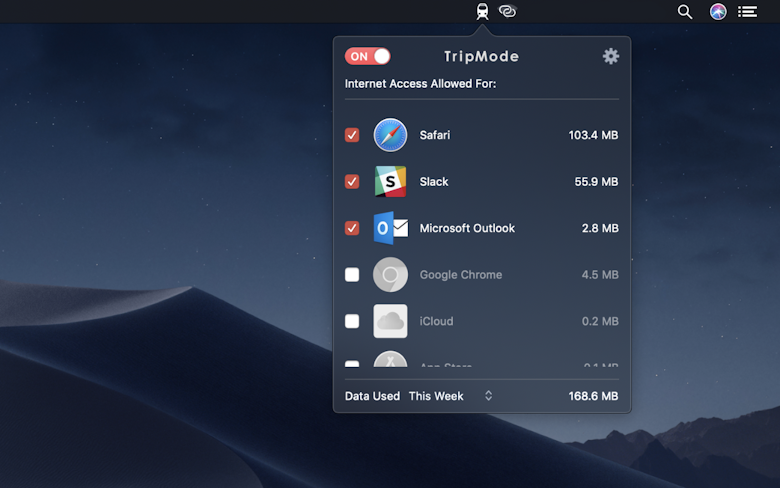The image size is (780, 488).
Task: Open TripMode settings gear
Action: (611, 56)
